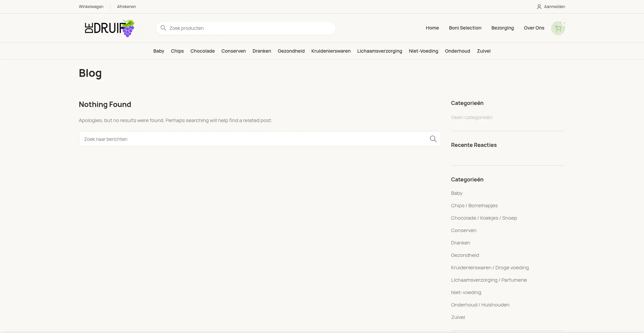Open the shopping cart icon

point(558,29)
